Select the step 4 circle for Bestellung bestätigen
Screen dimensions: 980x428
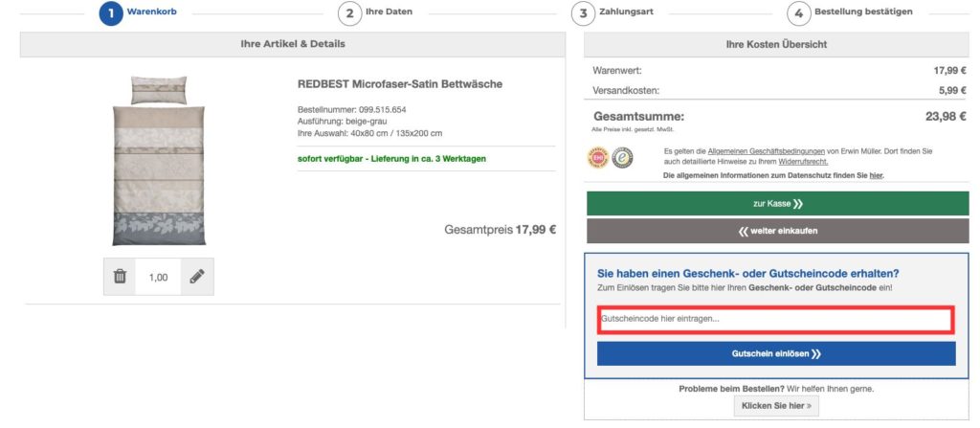(x=798, y=13)
